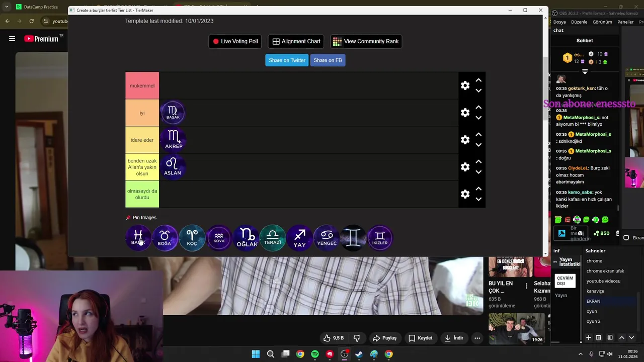Image resolution: width=644 pixels, height=362 pixels.
Task: Open OBS Düzenle menu
Action: [x=579, y=22]
